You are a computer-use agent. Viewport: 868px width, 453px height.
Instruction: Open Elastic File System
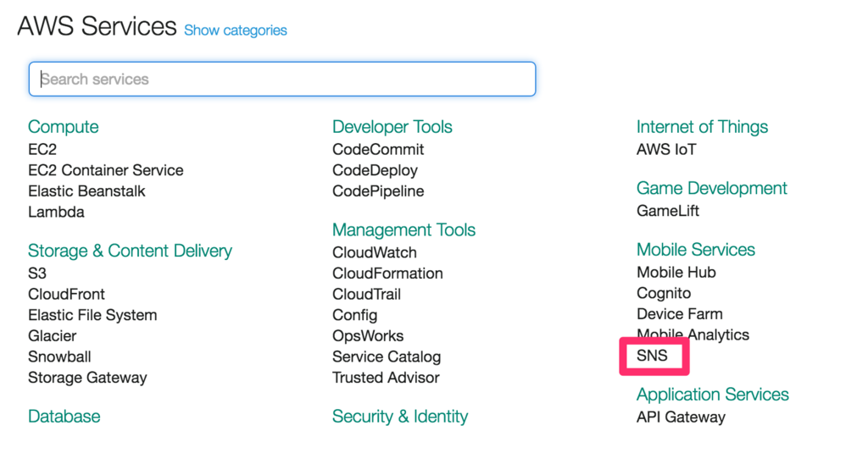coord(93,315)
